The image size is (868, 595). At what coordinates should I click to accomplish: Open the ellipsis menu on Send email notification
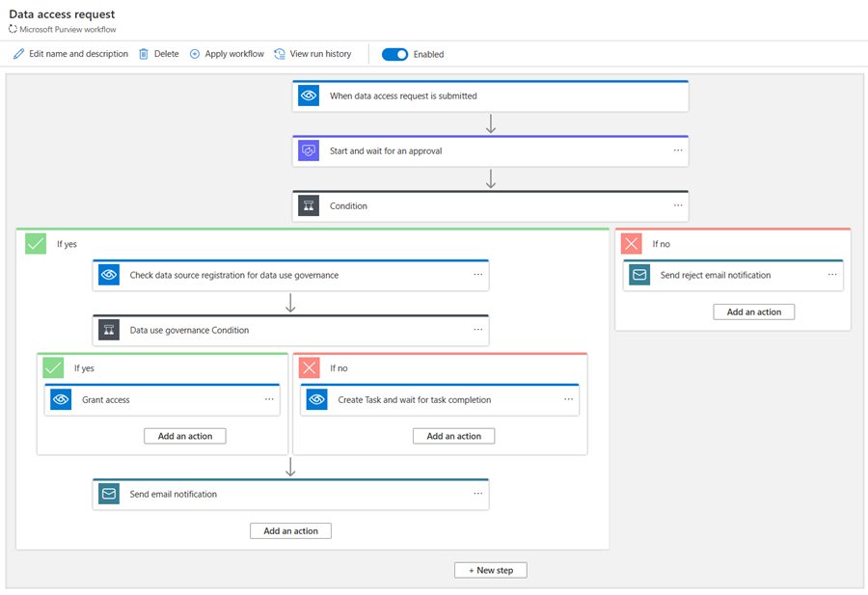tap(477, 494)
